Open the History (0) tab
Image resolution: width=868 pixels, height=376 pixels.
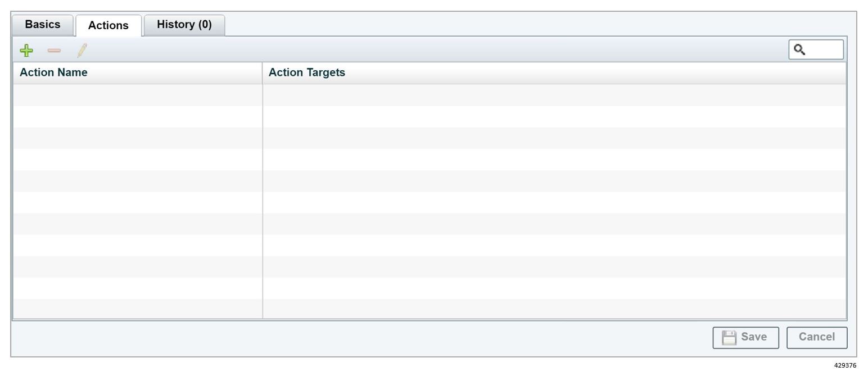click(184, 25)
